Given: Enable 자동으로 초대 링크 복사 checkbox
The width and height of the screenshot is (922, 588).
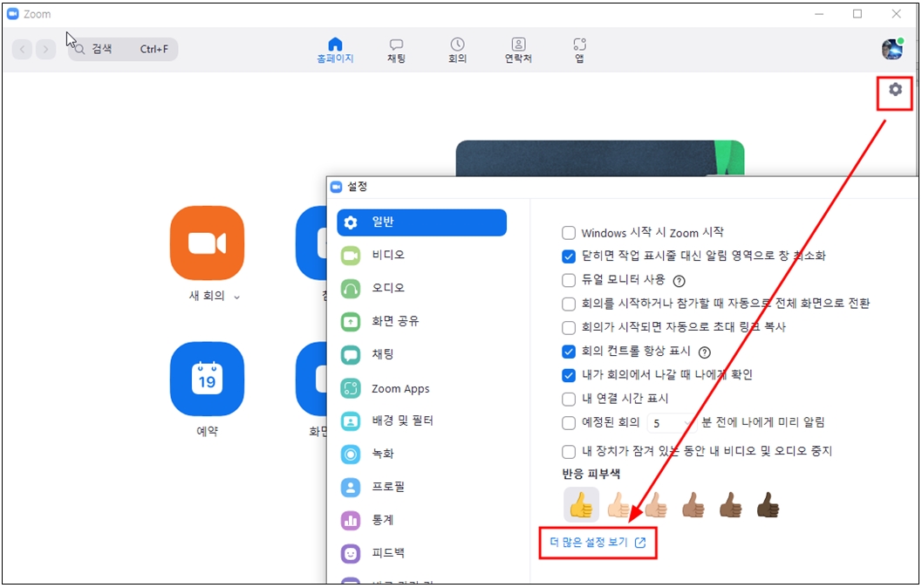Looking at the screenshot, I should point(569,327).
